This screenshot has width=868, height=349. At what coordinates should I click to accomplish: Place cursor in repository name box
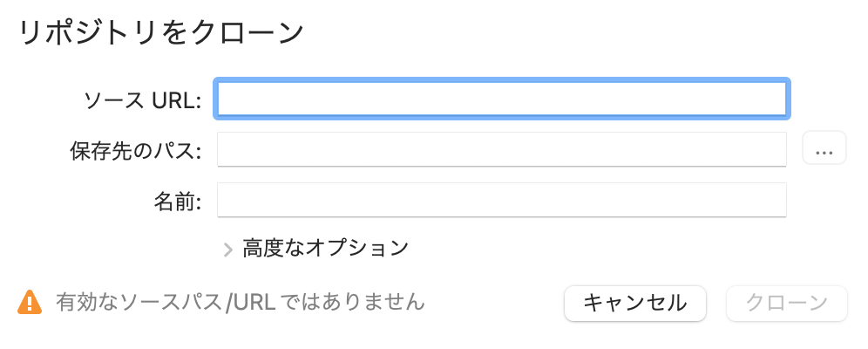pos(501,200)
